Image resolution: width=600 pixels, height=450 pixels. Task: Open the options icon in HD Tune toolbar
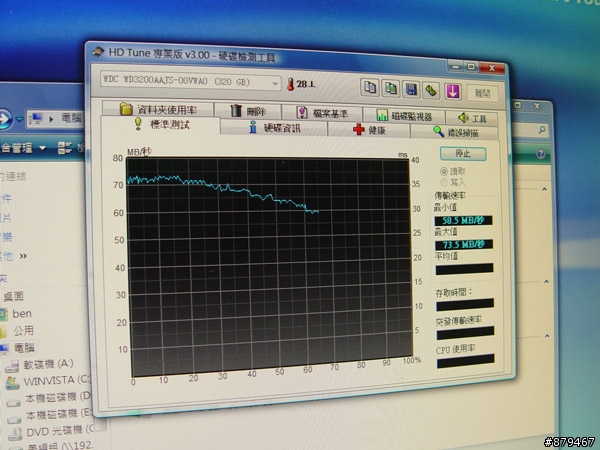point(431,91)
